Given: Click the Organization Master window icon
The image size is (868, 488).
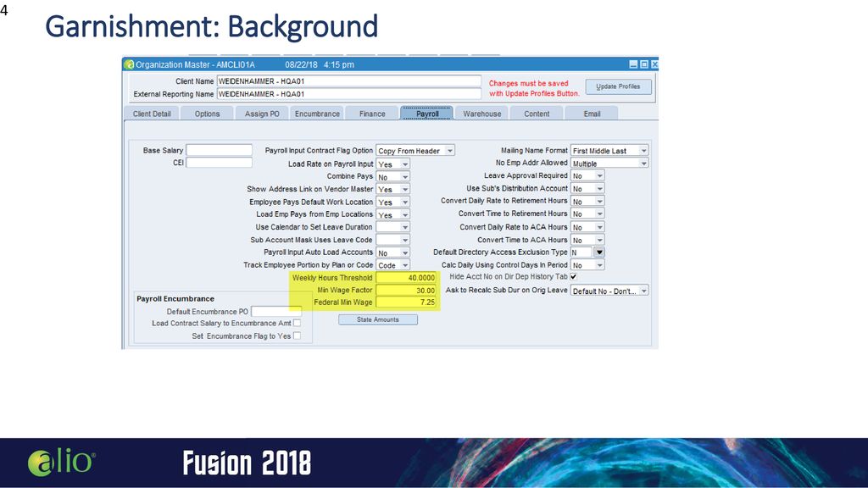Looking at the screenshot, I should [129, 64].
